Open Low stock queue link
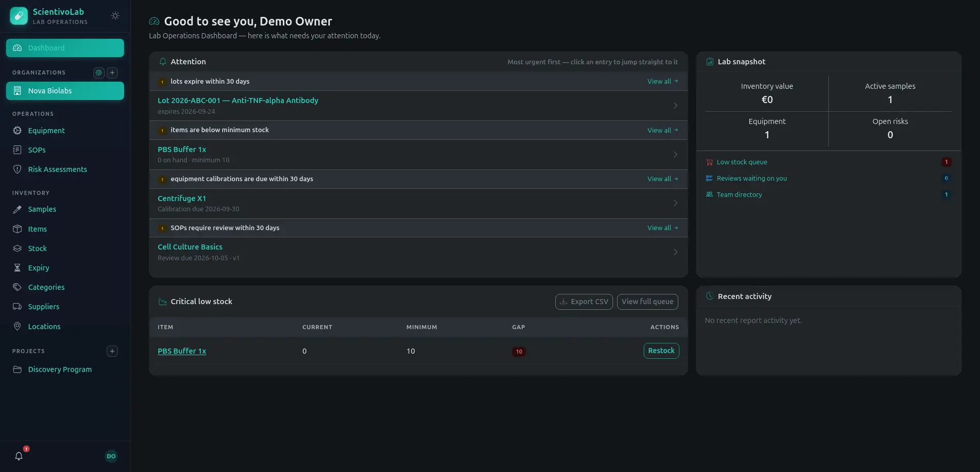980x472 pixels. (x=742, y=162)
